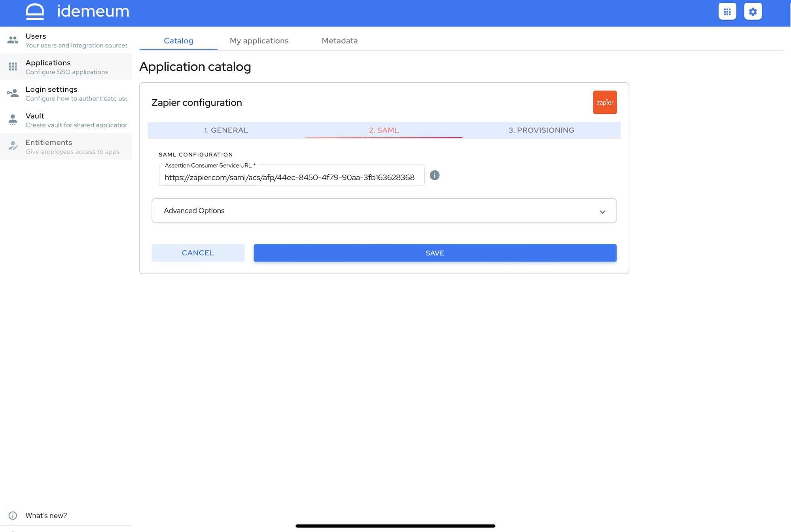This screenshot has height=532, width=791.
Task: Click the Zapier logo thumbnail
Action: tap(605, 102)
